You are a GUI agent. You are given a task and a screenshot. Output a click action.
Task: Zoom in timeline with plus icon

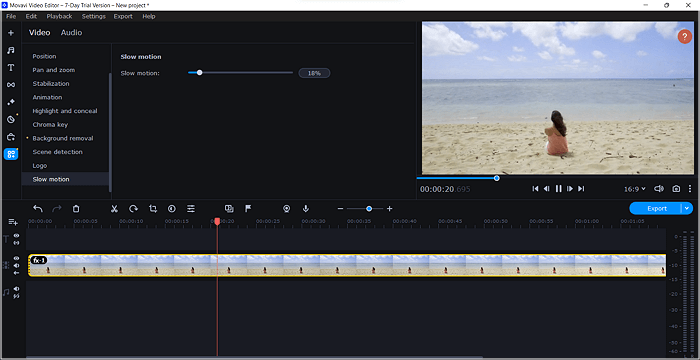point(389,209)
